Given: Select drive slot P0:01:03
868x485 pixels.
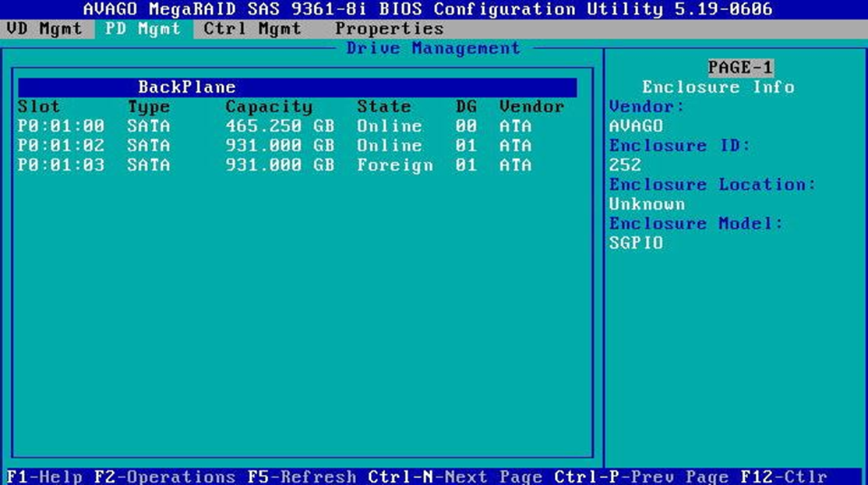Looking at the screenshot, I should [x=61, y=165].
